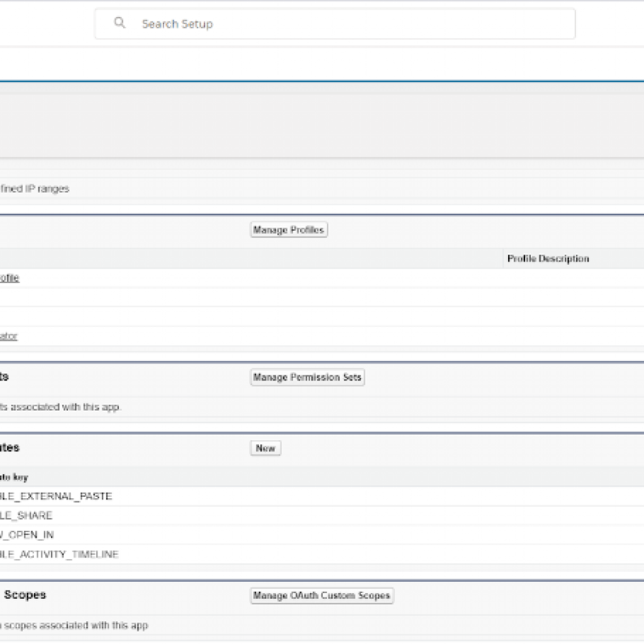The width and height of the screenshot is (644, 644).
Task: Click the New custom attribute button
Action: (x=265, y=448)
